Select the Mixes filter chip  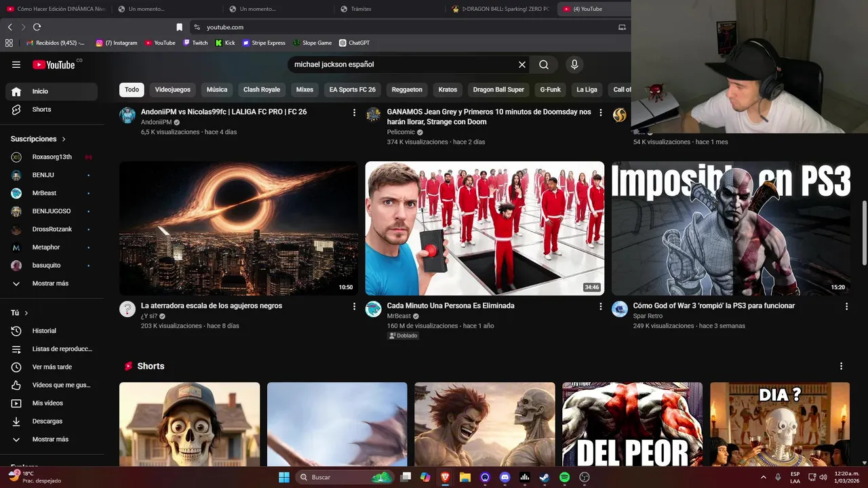pos(304,89)
